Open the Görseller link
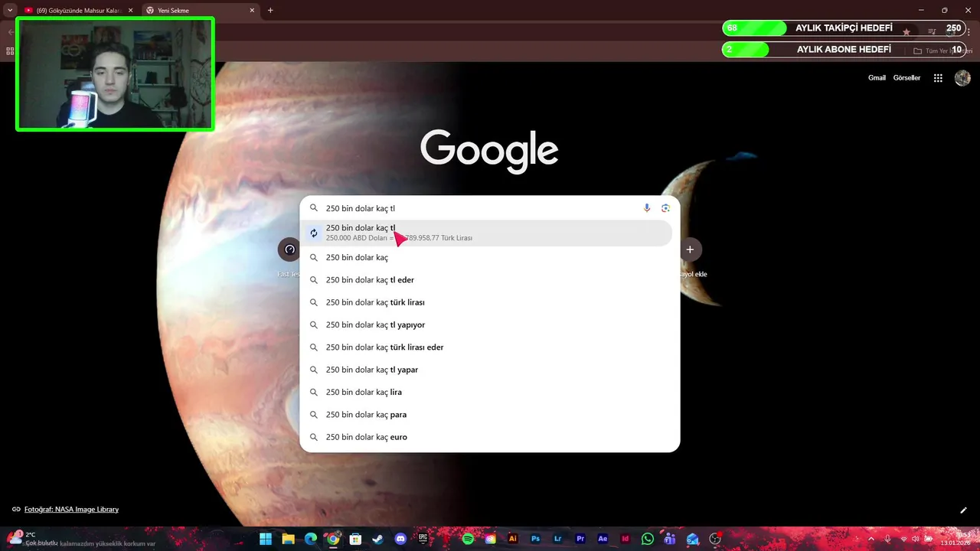This screenshot has width=980, height=551. tap(906, 78)
